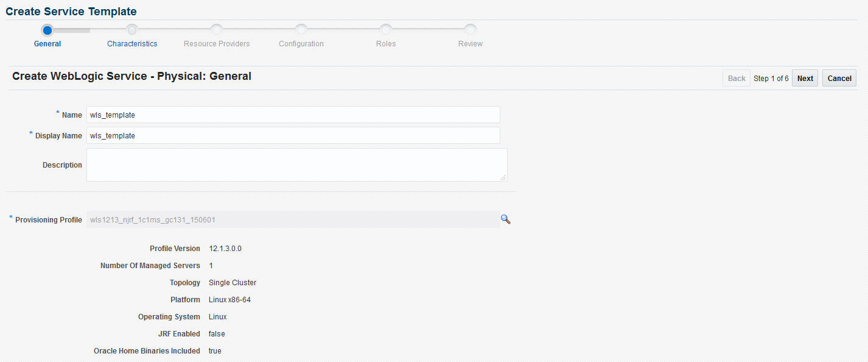Select the Topology value Single Cluster

(x=233, y=283)
